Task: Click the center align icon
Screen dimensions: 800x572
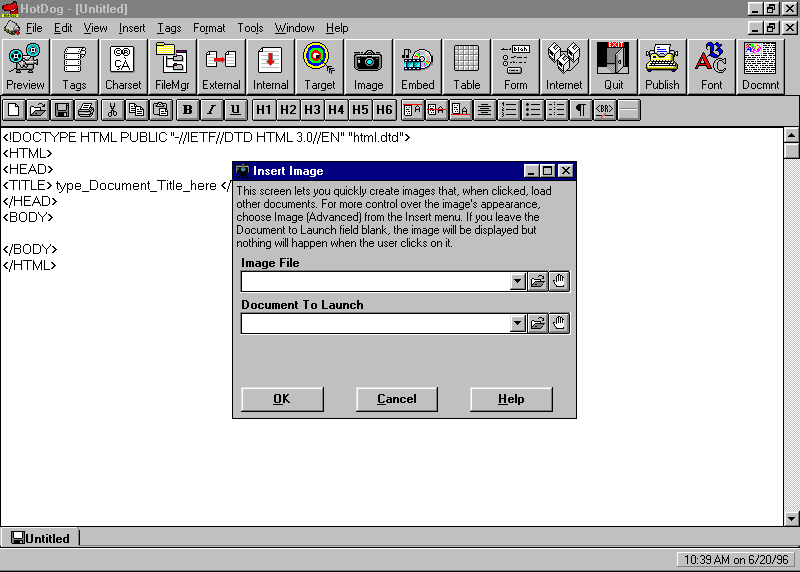Action: tap(484, 110)
